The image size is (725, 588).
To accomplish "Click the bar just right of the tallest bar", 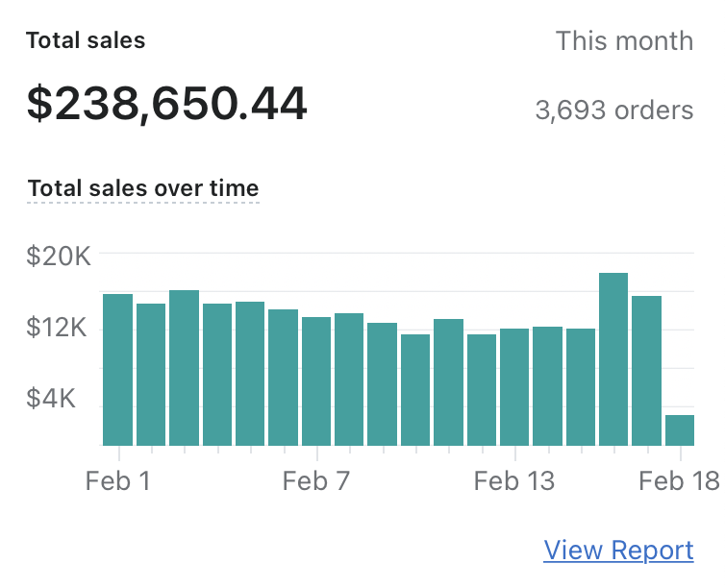I will [x=646, y=371].
